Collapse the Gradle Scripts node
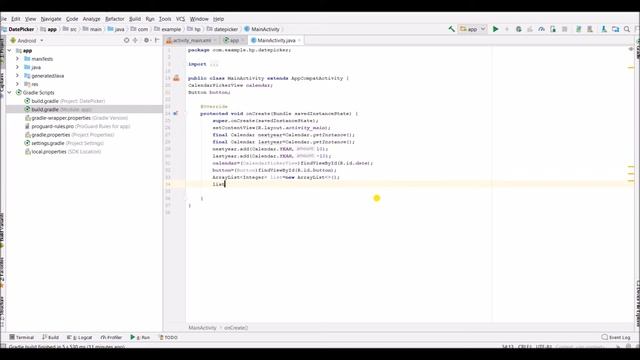640x360 pixels. coord(9,93)
